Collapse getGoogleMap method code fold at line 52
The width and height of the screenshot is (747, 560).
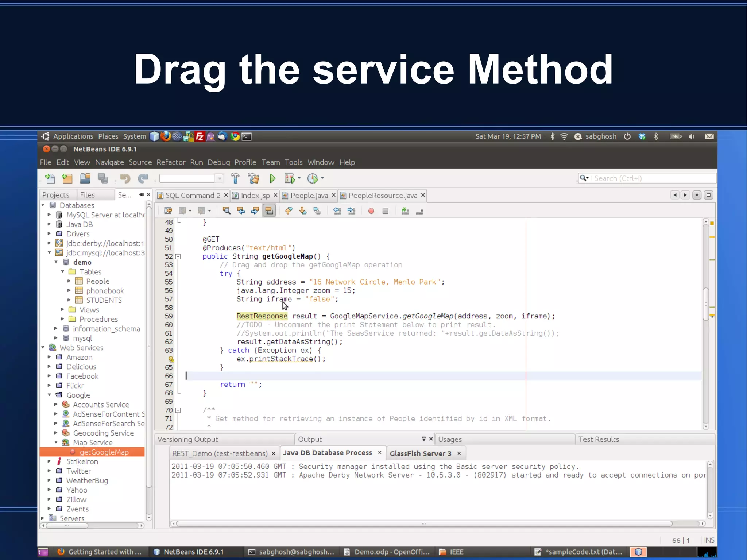point(178,256)
